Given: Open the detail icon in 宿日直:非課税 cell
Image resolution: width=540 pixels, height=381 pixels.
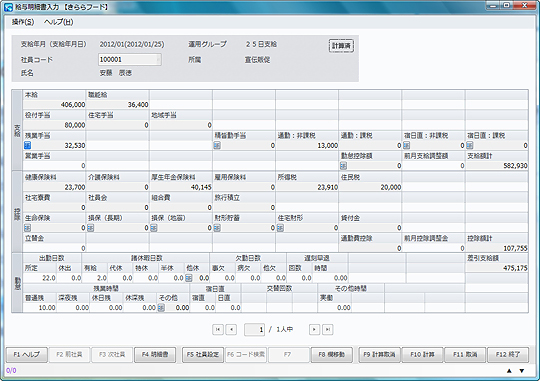Looking at the screenshot, I should [x=407, y=146].
